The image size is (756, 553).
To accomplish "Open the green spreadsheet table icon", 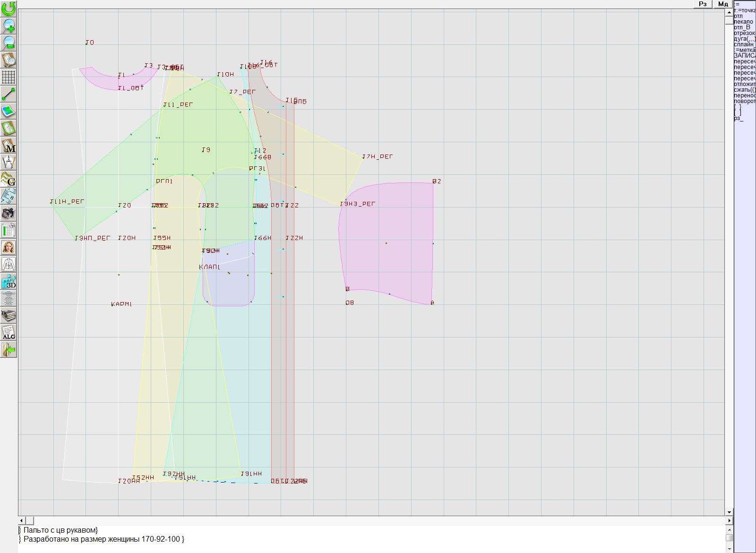I will pos(9,230).
